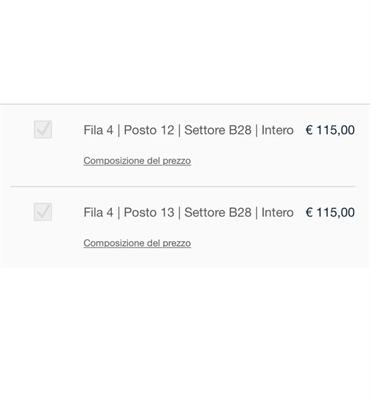Image resolution: width=370 pixels, height=400 pixels.
Task: Select the € 115,00 price of Posto 12
Action: tap(330, 130)
